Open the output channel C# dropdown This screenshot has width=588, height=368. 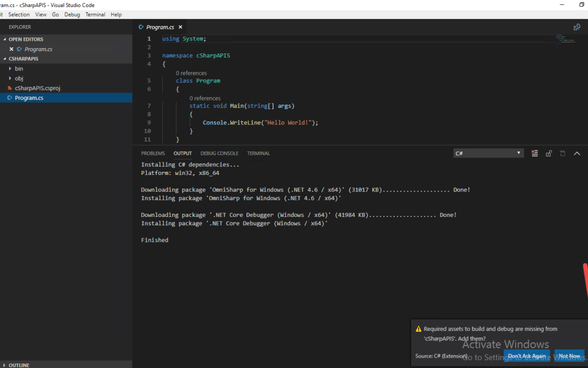pos(488,153)
